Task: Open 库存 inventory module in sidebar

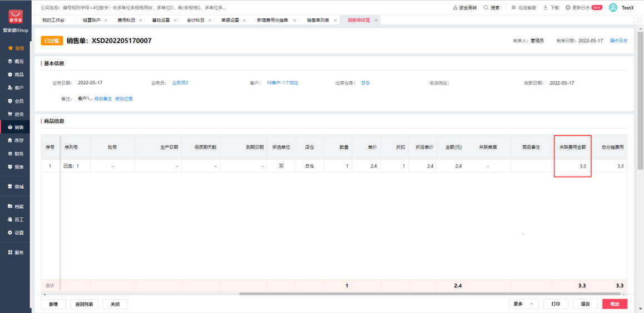Action: tap(16, 141)
